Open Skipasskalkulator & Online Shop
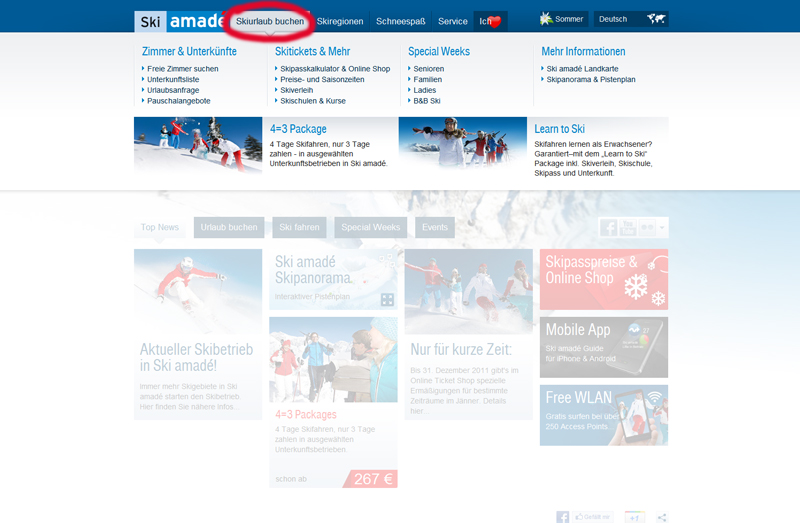800x523 pixels. coord(335,68)
